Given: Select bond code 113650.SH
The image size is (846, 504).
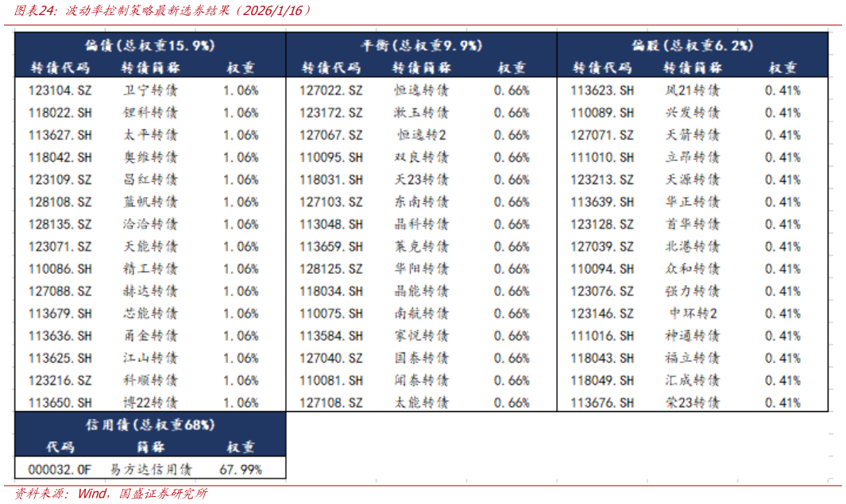Looking at the screenshot, I should click(60, 403).
